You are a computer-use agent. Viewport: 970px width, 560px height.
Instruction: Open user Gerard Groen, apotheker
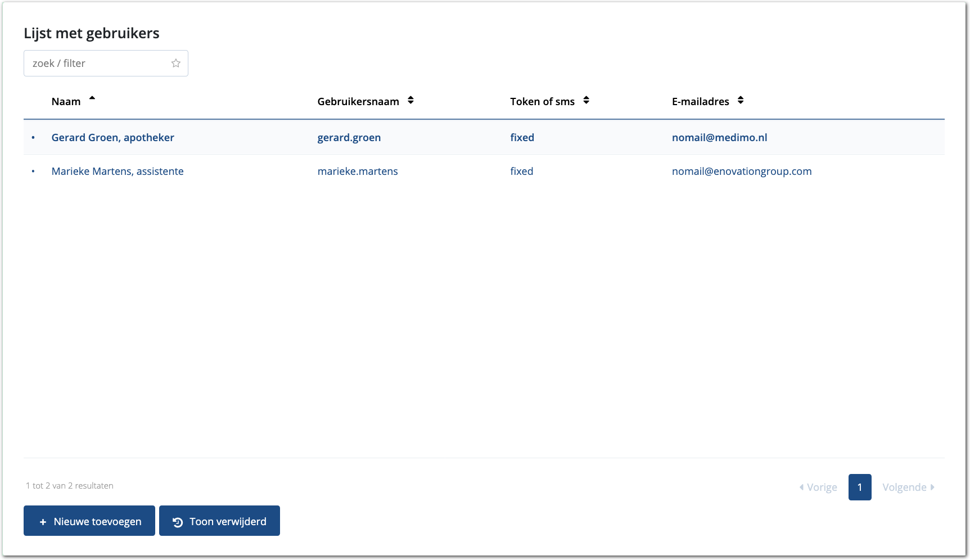pos(112,138)
